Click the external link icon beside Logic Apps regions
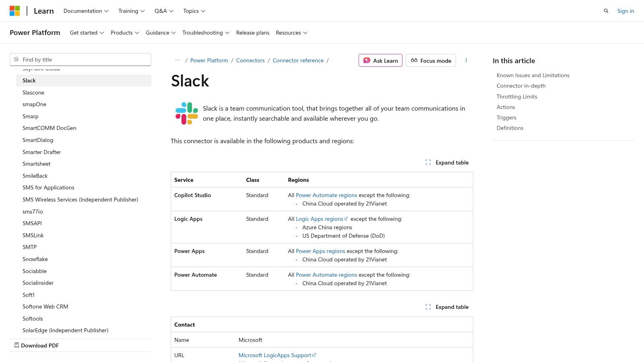 pos(346,219)
